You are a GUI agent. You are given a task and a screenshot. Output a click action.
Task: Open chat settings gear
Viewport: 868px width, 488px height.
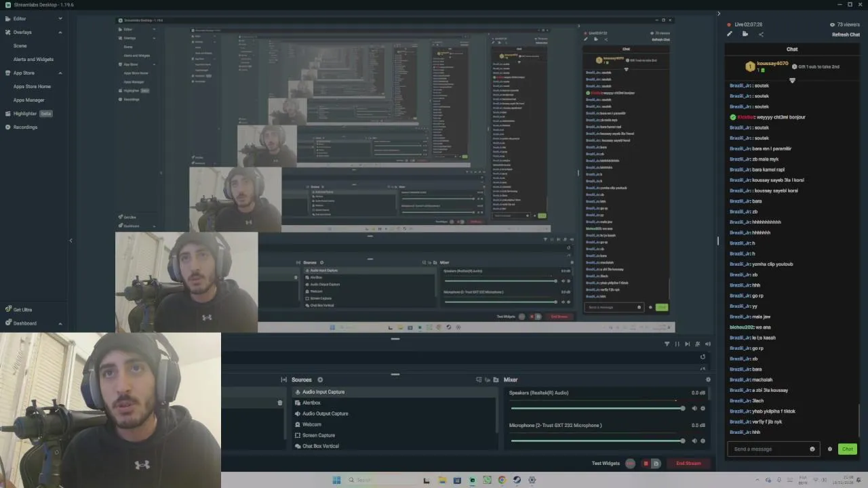pos(829,449)
